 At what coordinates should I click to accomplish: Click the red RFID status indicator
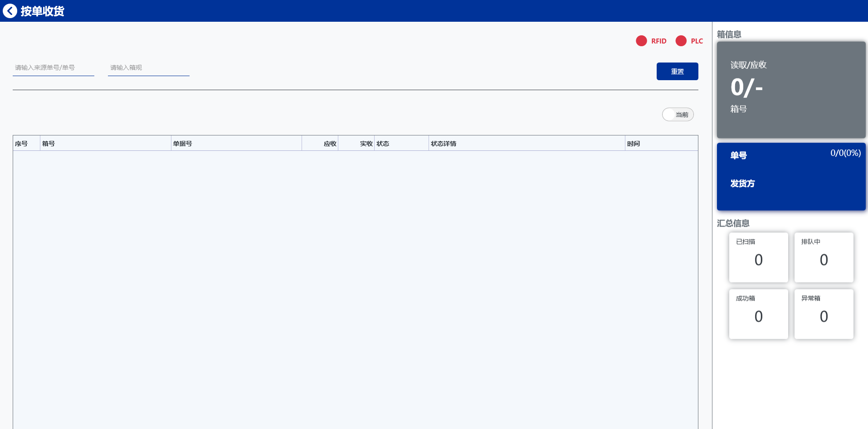coord(641,41)
